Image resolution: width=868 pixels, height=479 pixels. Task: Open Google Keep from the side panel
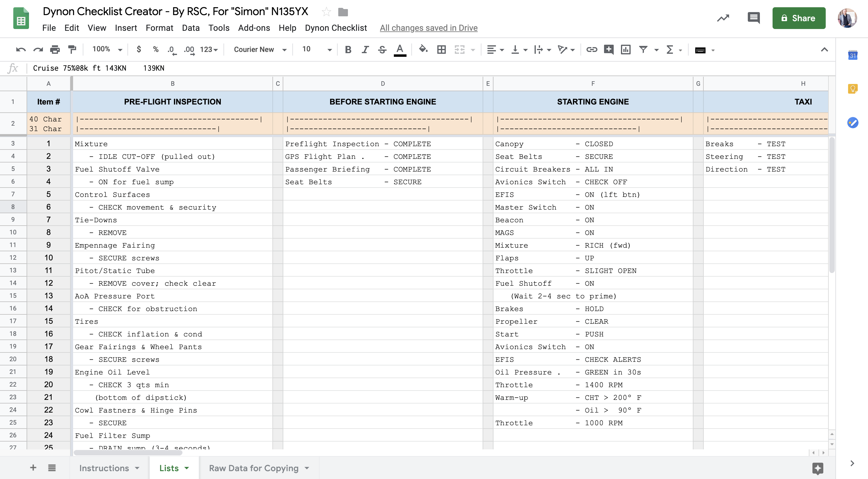click(x=853, y=89)
